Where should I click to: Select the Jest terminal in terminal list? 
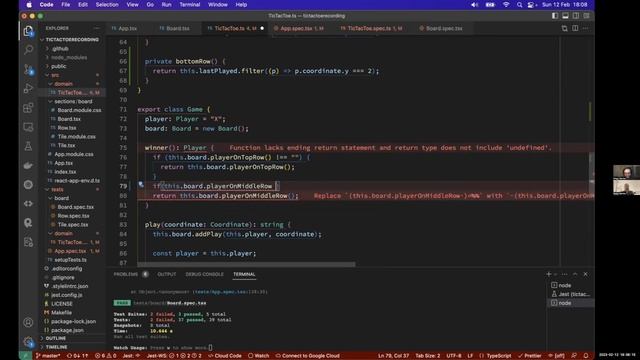coord(571,294)
